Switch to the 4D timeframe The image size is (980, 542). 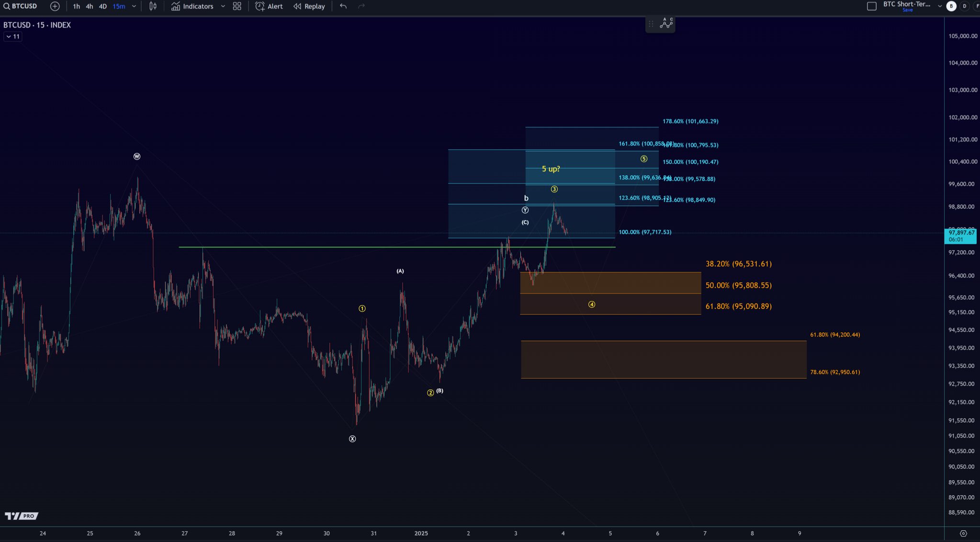pyautogui.click(x=102, y=6)
